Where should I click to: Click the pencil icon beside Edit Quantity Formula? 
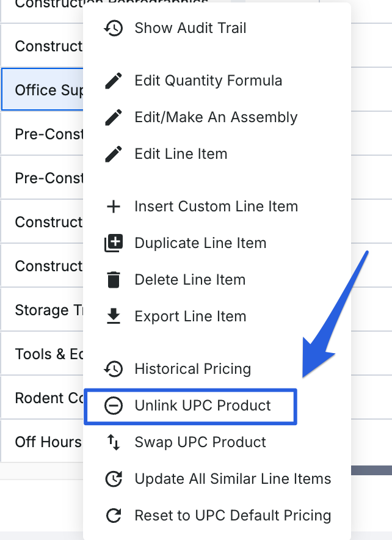click(114, 81)
